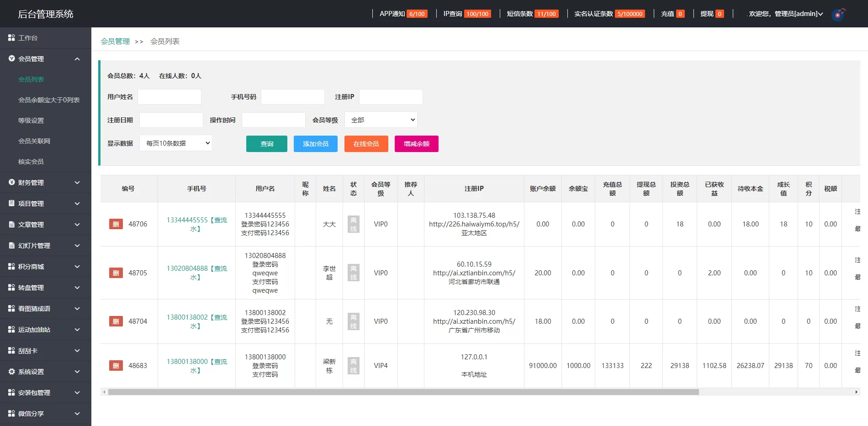Collapse the 会员管理 sidebar section chevron
Screen dimensions: 868x426
click(77, 59)
